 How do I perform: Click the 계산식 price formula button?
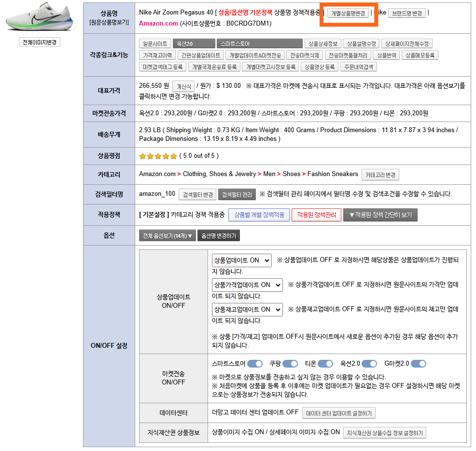click(183, 86)
